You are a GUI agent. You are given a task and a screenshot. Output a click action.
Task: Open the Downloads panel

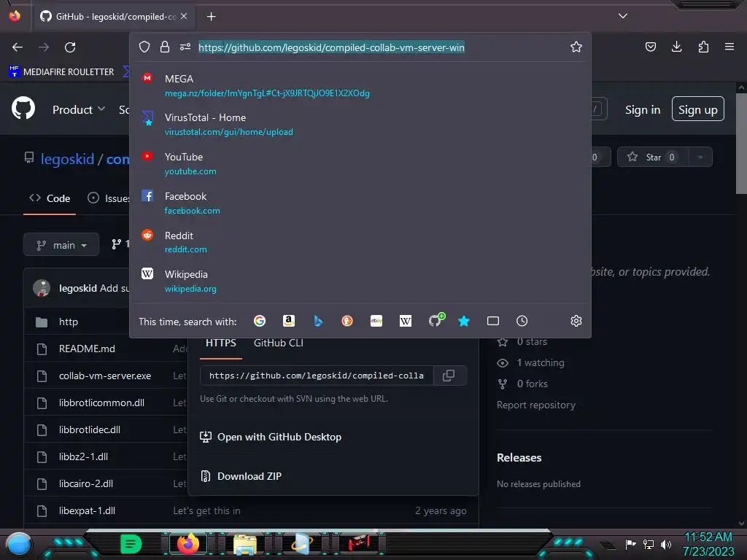tap(676, 47)
